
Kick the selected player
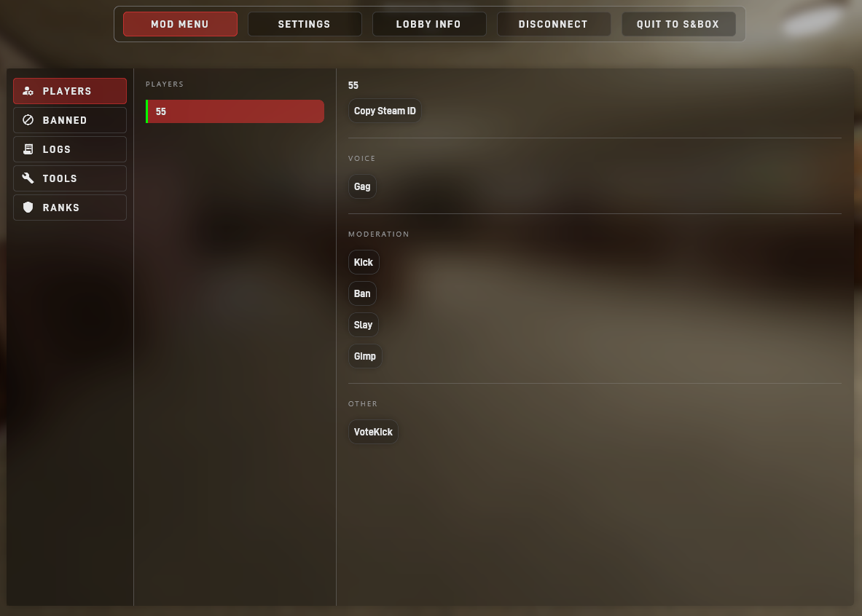click(x=364, y=263)
